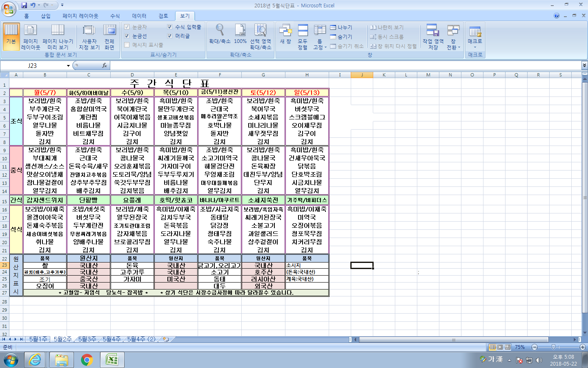Open the Name Box dropdown arrow
588x368 pixels.
68,66
